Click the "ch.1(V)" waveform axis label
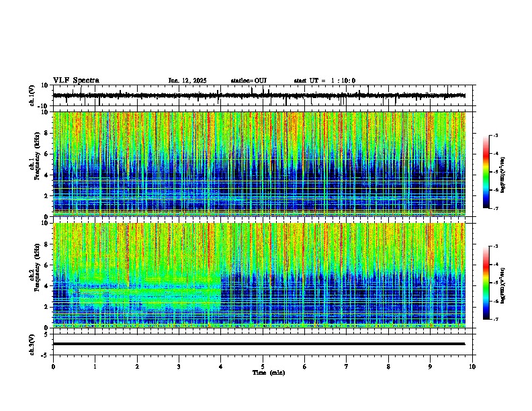 tap(32, 95)
